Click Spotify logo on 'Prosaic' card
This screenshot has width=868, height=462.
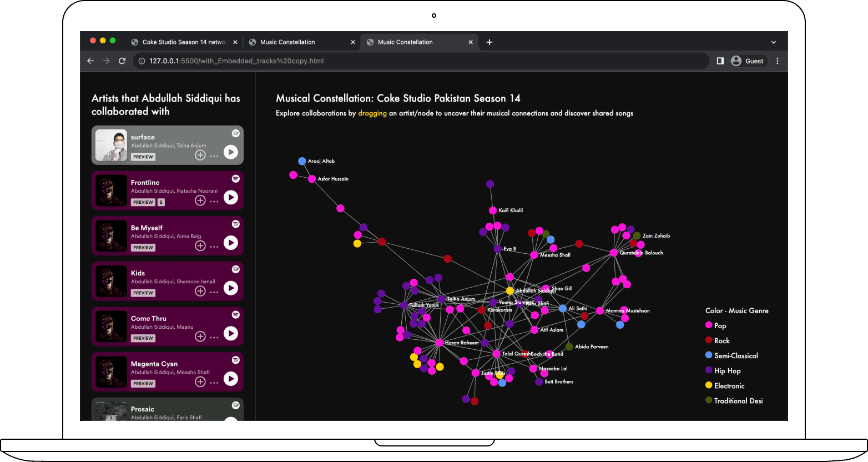click(236, 405)
